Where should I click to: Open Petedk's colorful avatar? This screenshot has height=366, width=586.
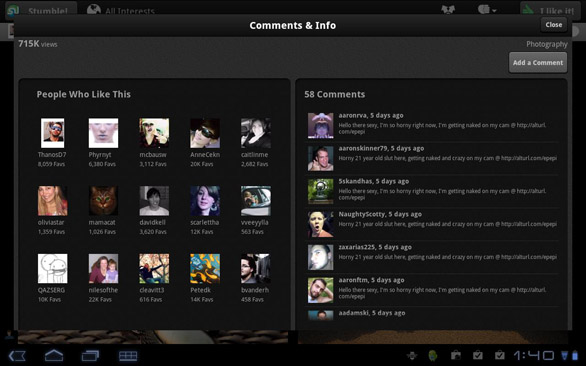(205, 268)
